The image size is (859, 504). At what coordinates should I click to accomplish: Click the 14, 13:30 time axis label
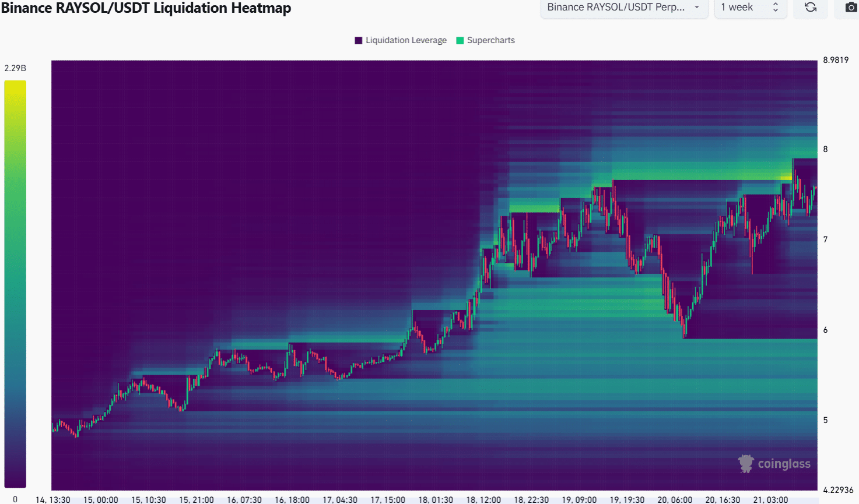53,500
